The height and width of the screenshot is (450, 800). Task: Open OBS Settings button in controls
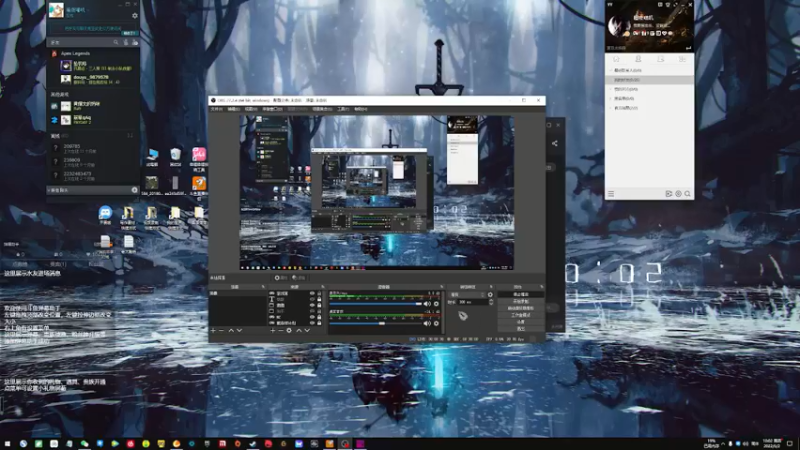520,322
